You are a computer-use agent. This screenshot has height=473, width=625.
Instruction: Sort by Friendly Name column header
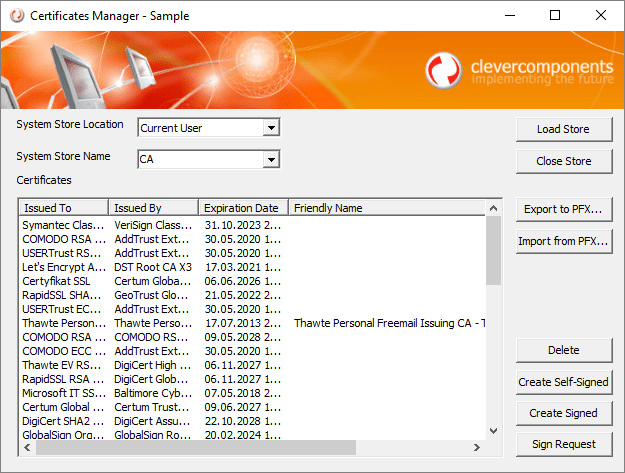point(387,208)
